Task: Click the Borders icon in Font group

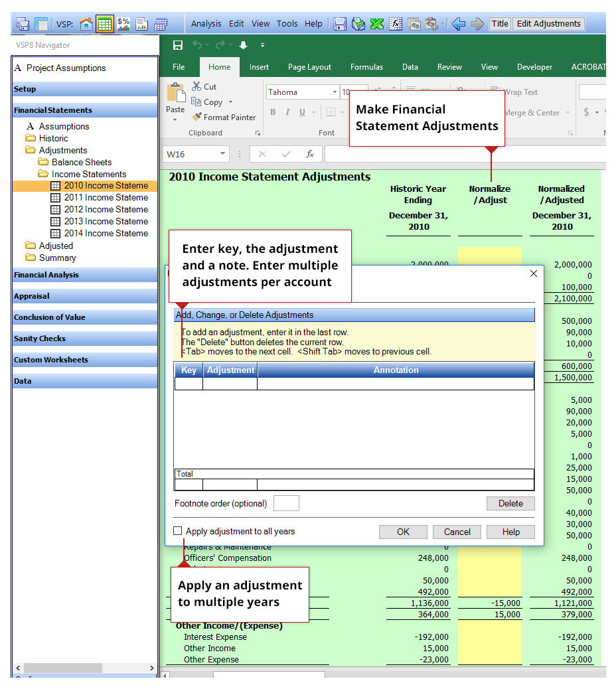Action: pos(331,112)
